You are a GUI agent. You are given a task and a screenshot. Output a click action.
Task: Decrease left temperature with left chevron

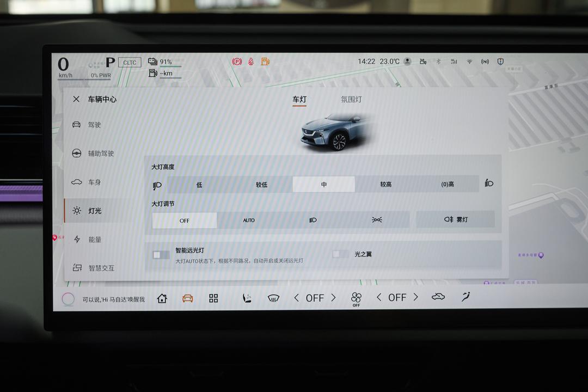coord(296,298)
